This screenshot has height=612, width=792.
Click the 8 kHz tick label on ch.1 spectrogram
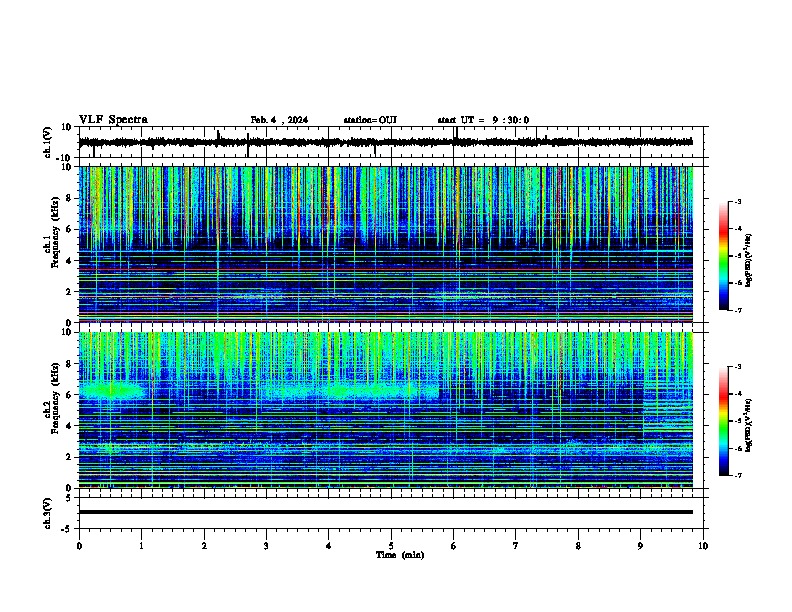pos(70,198)
